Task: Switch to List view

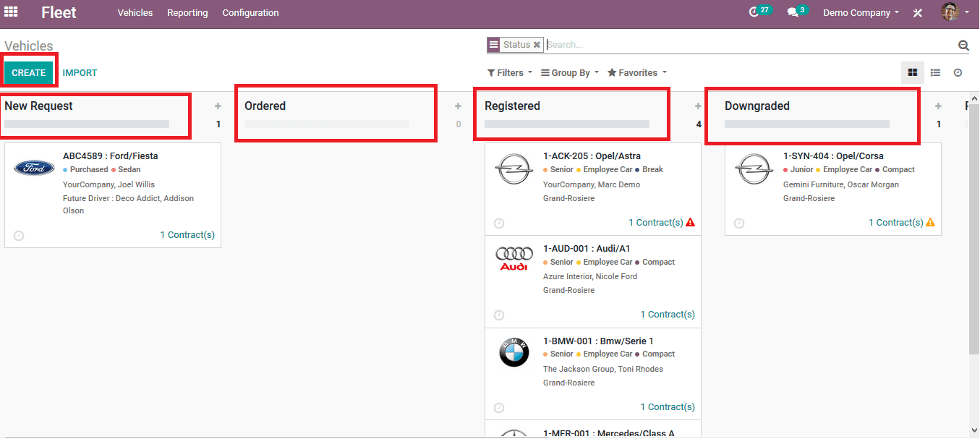Action: point(935,72)
